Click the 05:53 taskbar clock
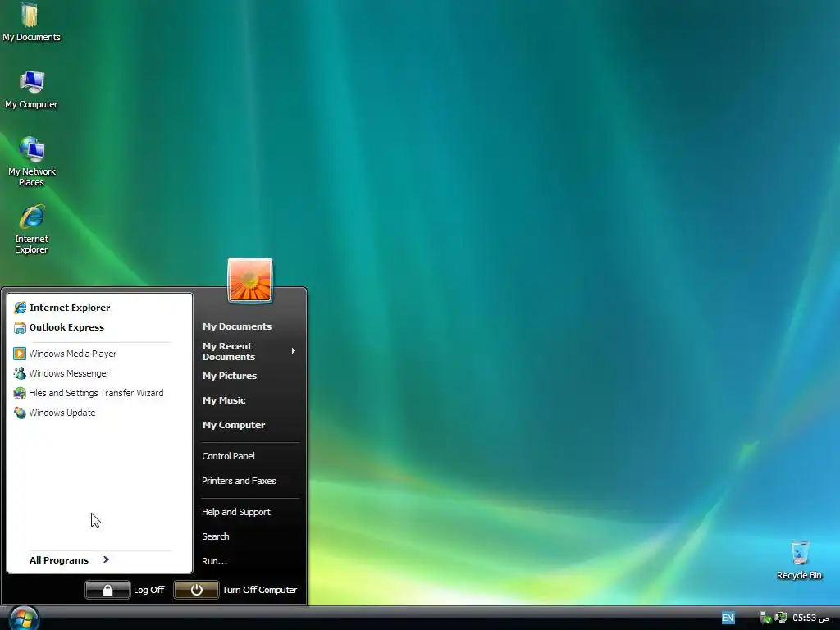 pyautogui.click(x=810, y=618)
